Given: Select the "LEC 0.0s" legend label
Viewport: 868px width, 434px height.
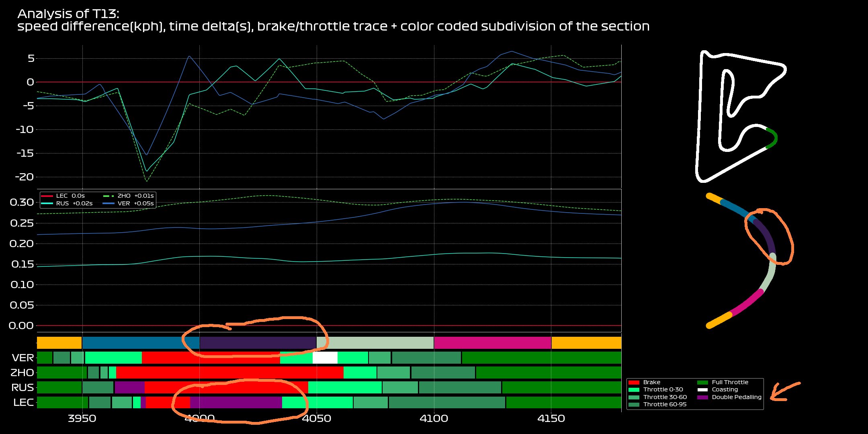Looking at the screenshot, I should coord(70,196).
